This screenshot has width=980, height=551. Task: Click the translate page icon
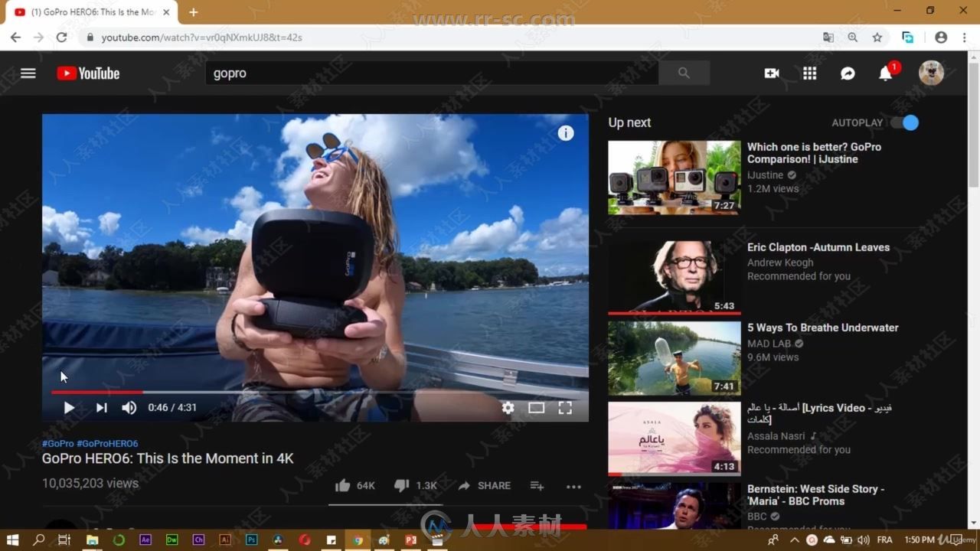pyautogui.click(x=828, y=37)
